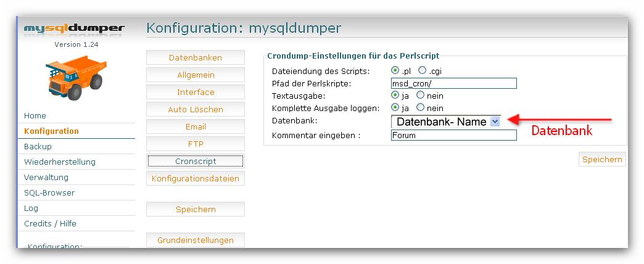Navigate to Wiederherstellung in the sidebar

click(60, 162)
